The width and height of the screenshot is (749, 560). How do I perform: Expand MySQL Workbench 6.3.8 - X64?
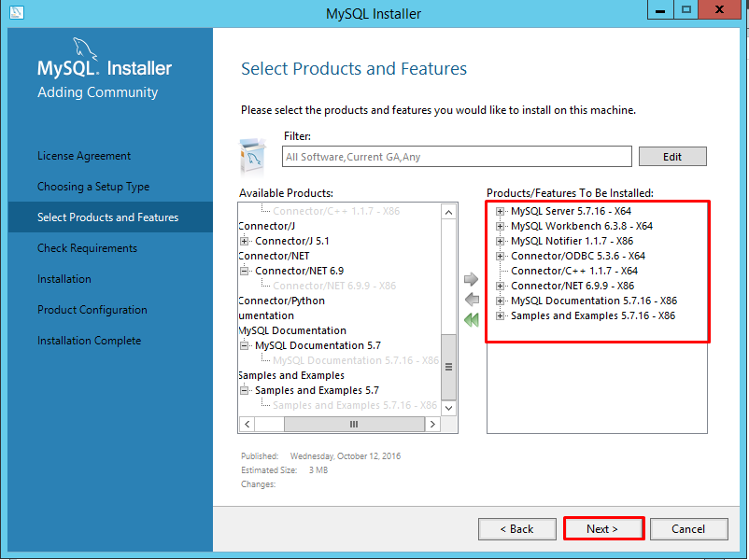[x=500, y=226]
